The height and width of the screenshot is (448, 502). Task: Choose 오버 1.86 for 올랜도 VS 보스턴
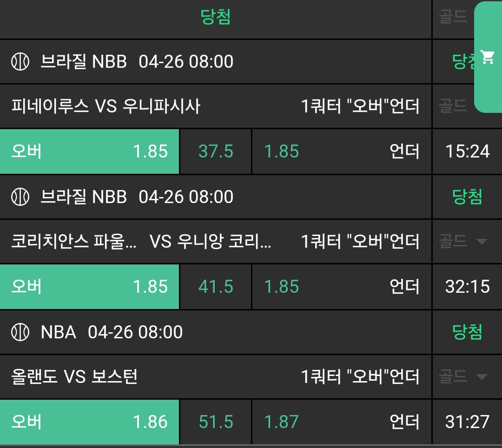click(89, 422)
